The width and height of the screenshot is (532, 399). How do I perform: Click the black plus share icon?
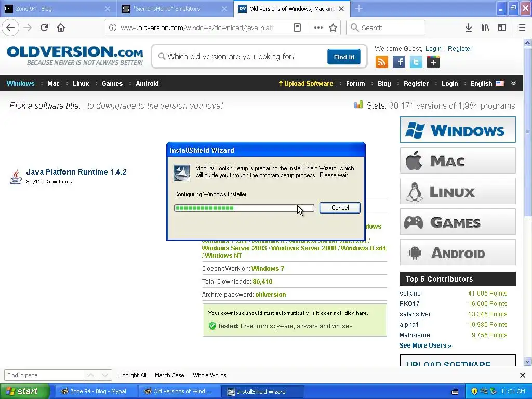[433, 62]
